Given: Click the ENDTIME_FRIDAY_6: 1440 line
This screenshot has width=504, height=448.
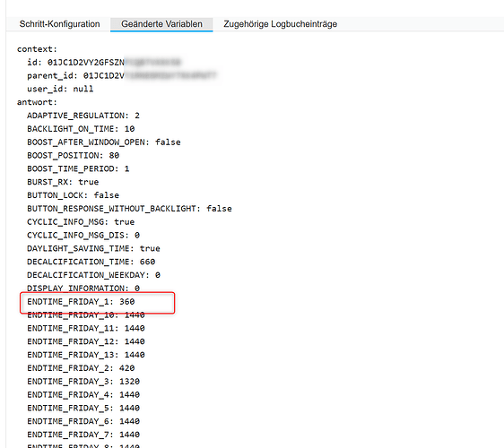Looking at the screenshot, I should tap(83, 421).
